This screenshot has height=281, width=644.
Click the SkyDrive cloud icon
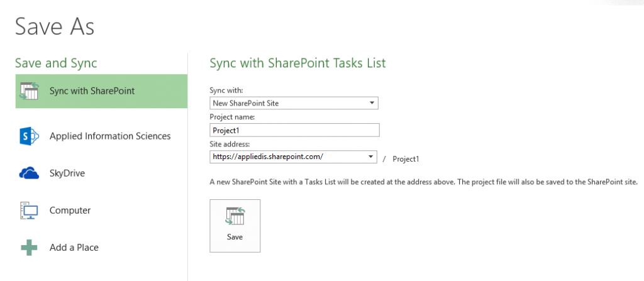pos(30,173)
